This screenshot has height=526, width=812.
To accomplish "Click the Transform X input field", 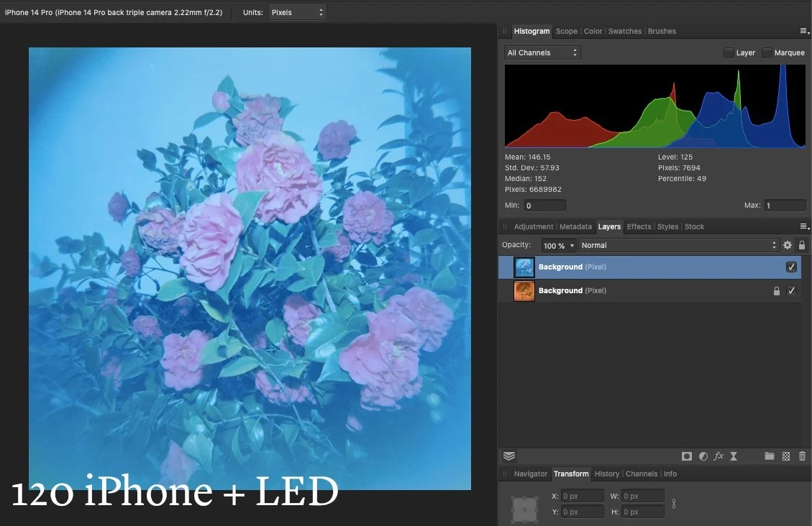I will pyautogui.click(x=583, y=496).
